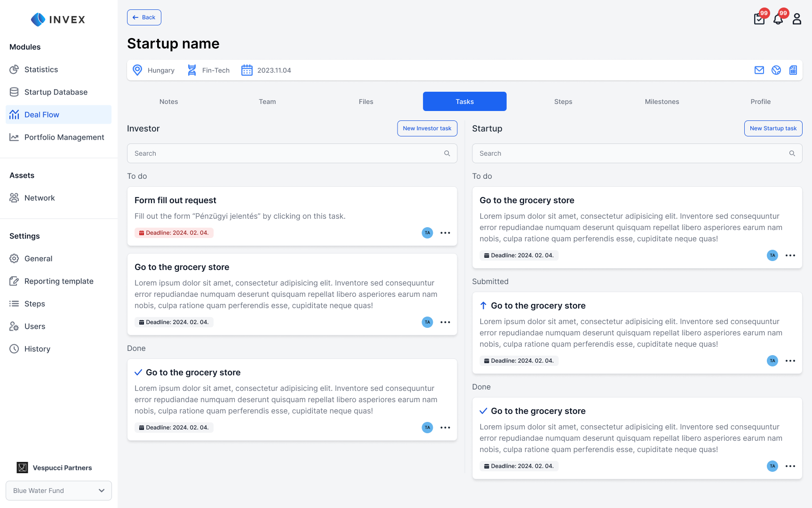Click the globe website icon

(x=776, y=70)
